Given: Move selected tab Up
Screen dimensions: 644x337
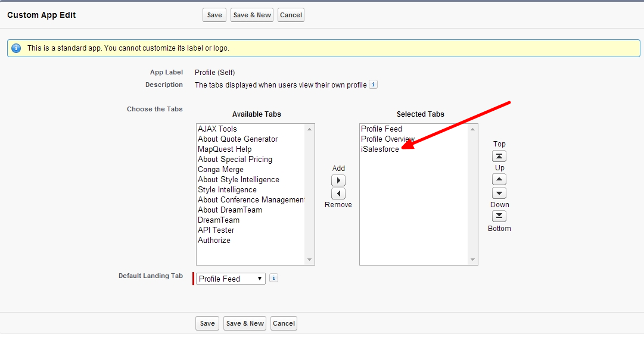Looking at the screenshot, I should [x=499, y=179].
